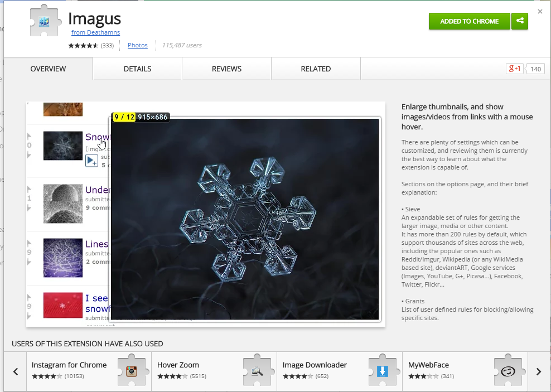Switch to the Details tab
Image resolution: width=551 pixels, height=392 pixels.
(x=137, y=69)
